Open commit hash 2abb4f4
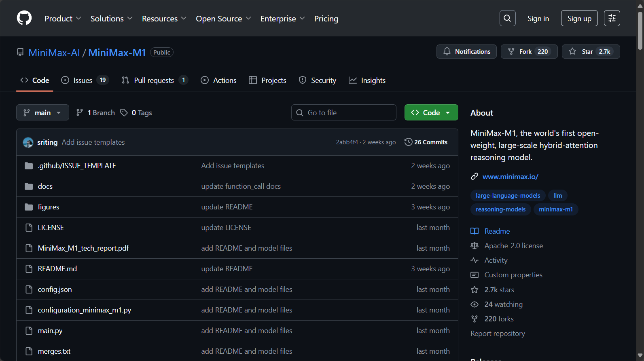Viewport: 644px width, 361px height. click(347, 142)
